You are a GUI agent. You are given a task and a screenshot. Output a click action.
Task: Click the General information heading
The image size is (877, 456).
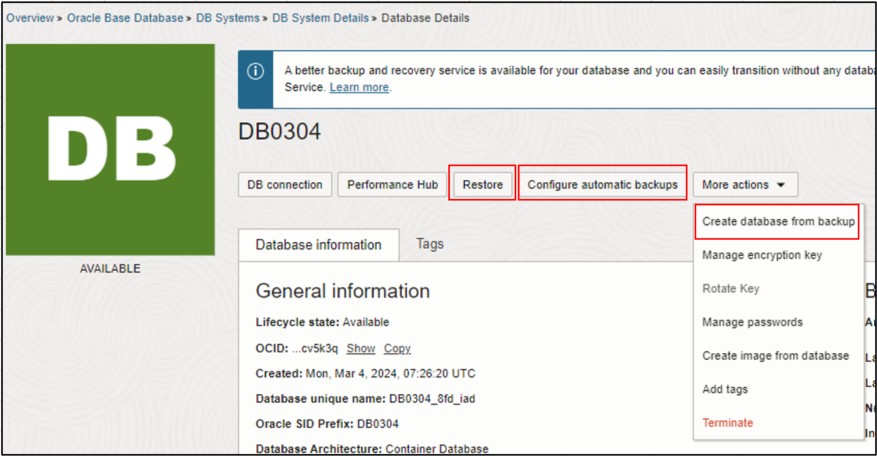pyautogui.click(x=343, y=291)
